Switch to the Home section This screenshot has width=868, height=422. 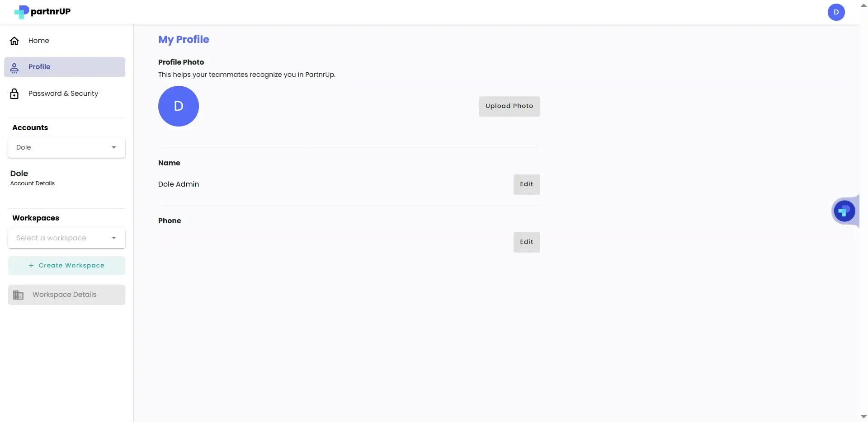[x=39, y=40]
